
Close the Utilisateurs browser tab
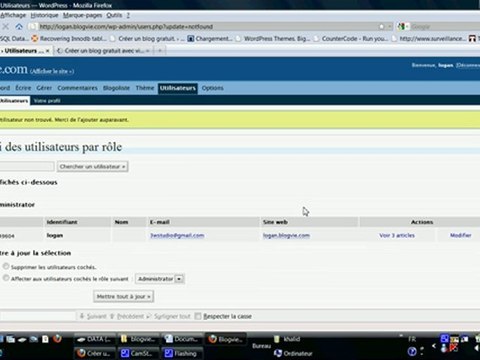tap(47, 51)
